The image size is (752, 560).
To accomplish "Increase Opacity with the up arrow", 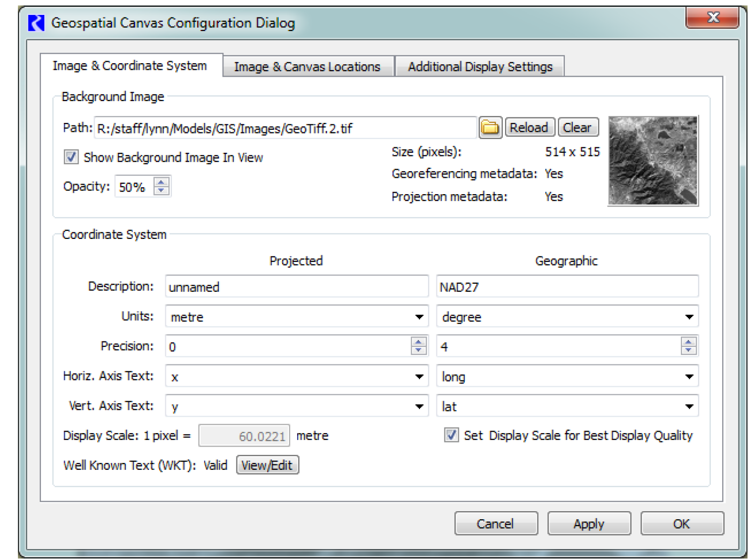I will 161,182.
